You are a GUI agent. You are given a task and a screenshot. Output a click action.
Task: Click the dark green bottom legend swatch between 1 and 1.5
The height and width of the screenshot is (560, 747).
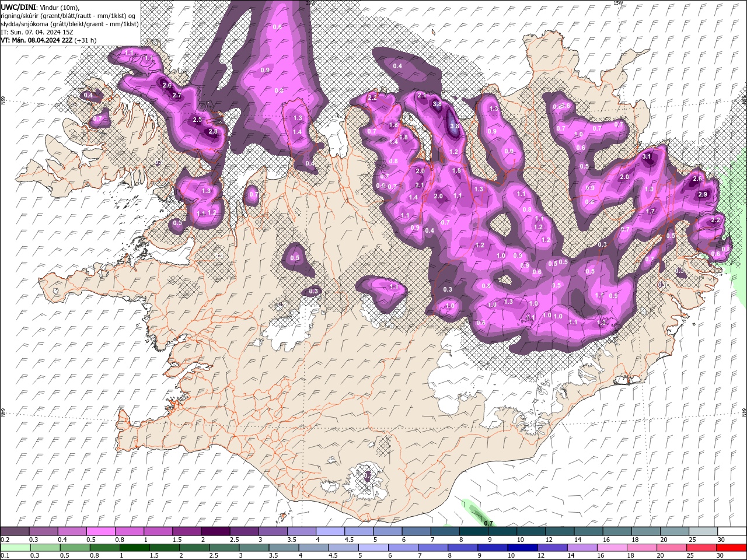[x=135, y=548]
